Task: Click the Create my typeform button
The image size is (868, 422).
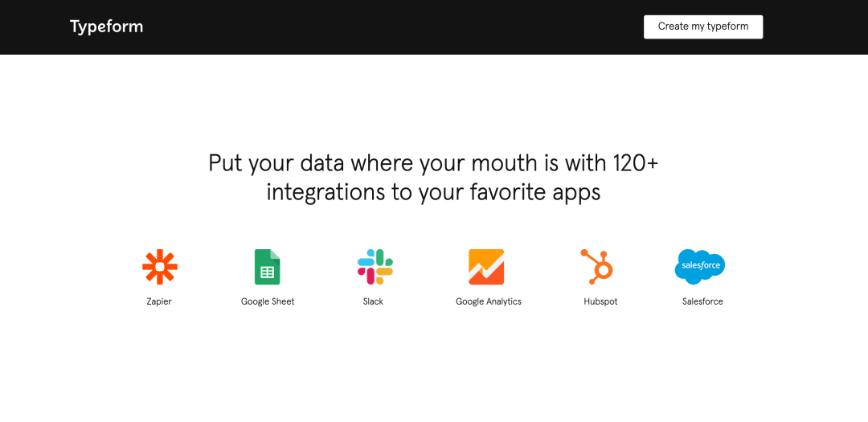Action: point(703,27)
